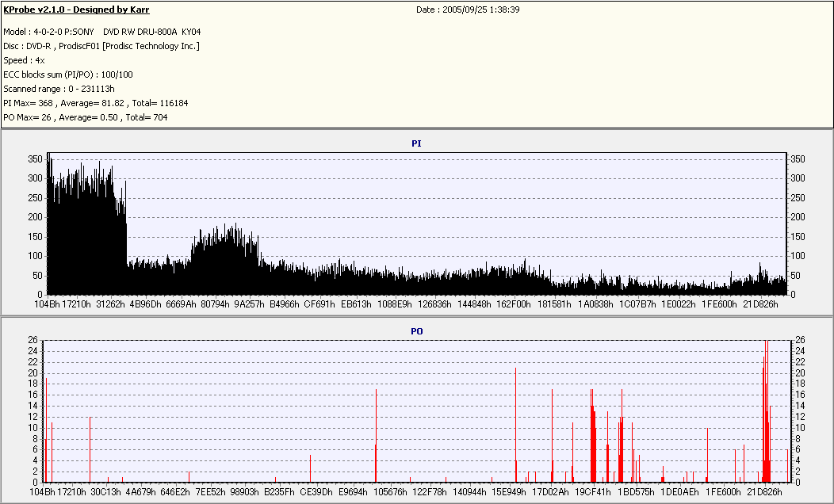The width and height of the screenshot is (834, 504).
Task: Click the blue 'PO' chart title
Action: click(x=416, y=331)
